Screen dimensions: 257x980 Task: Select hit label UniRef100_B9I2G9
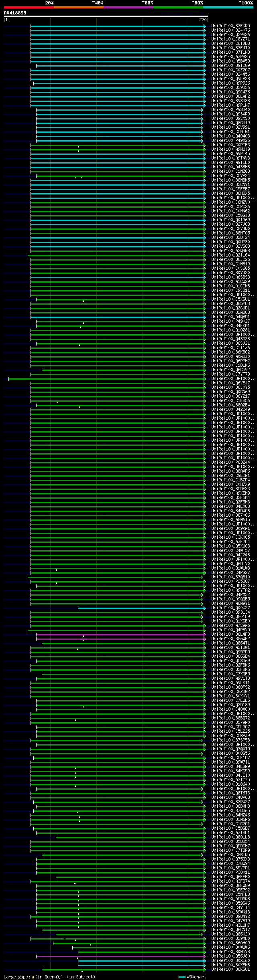(230, 66)
